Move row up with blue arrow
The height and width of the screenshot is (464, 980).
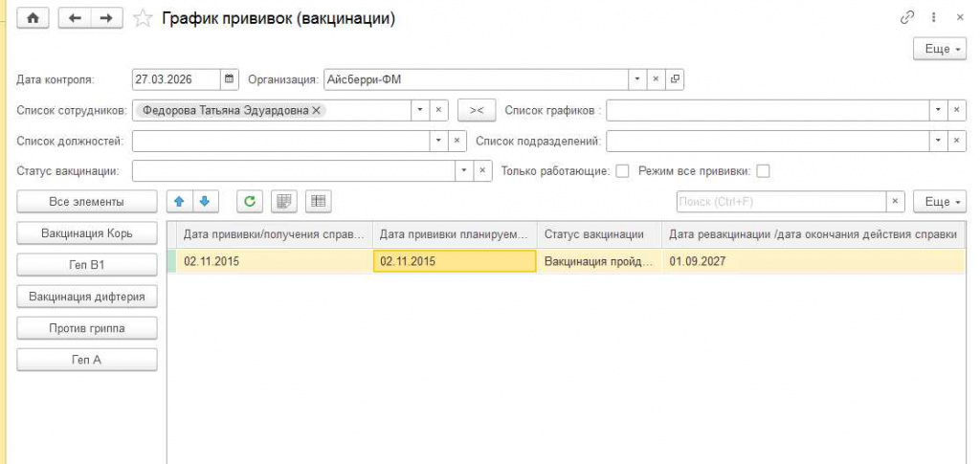[180, 201]
